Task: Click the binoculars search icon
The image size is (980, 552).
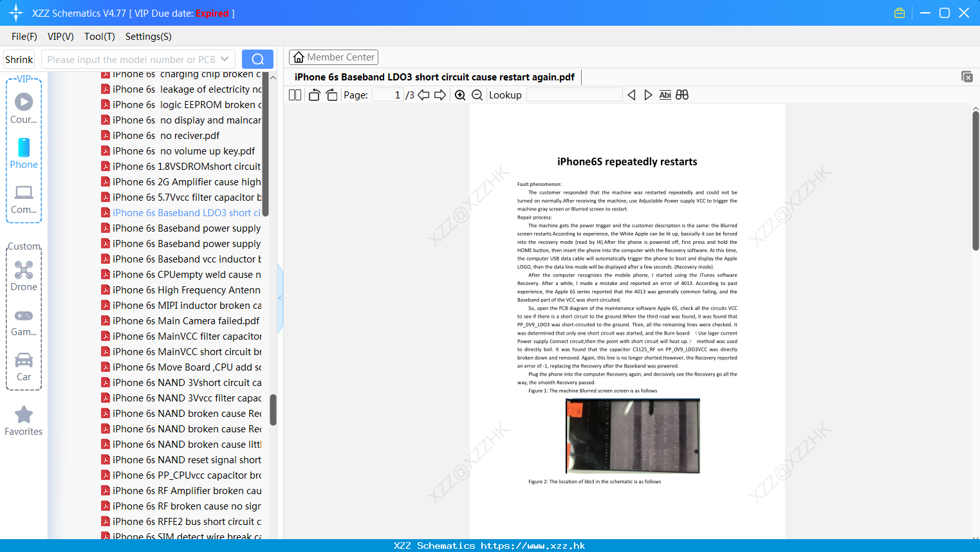Action: [x=682, y=95]
